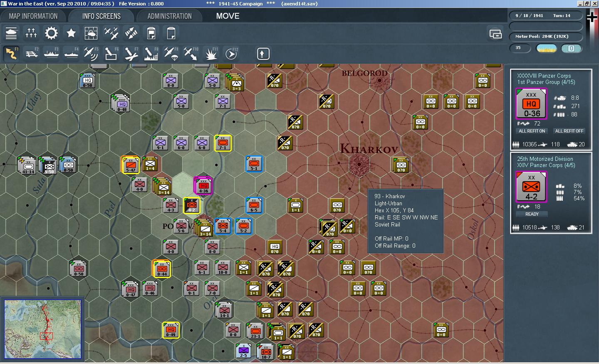Screen dimensions: 599x364
Task: Select the 41-14 unit stack
Action: pos(27,165)
